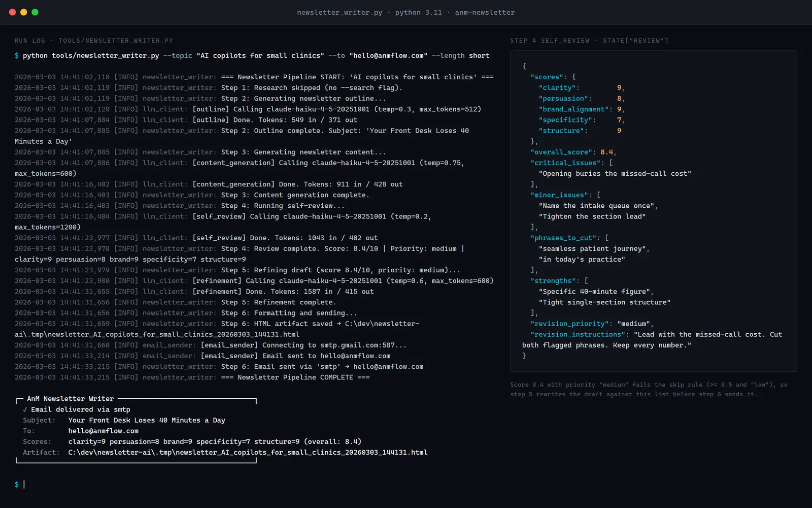Select "[self_review] Done. Tokens: 1043 in" line
812x508 pixels.
click(x=196, y=238)
